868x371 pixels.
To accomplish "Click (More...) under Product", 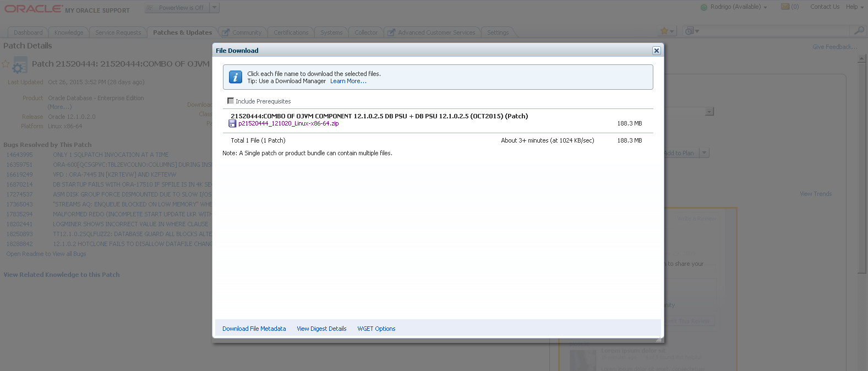I will 59,107.
